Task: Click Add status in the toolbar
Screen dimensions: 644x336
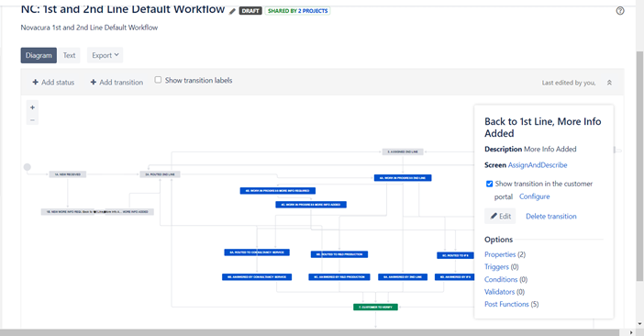Action: (53, 82)
